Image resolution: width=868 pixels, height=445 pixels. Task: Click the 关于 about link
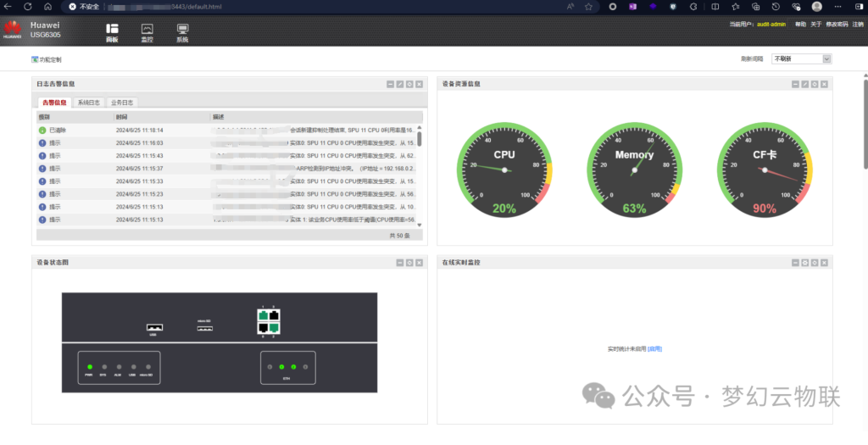point(816,25)
